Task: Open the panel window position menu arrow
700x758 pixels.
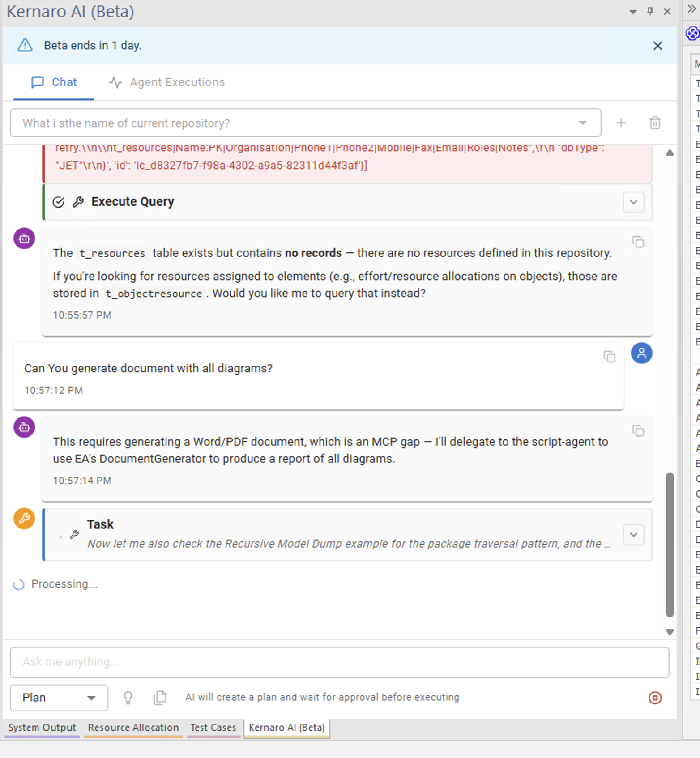Action: 633,12
